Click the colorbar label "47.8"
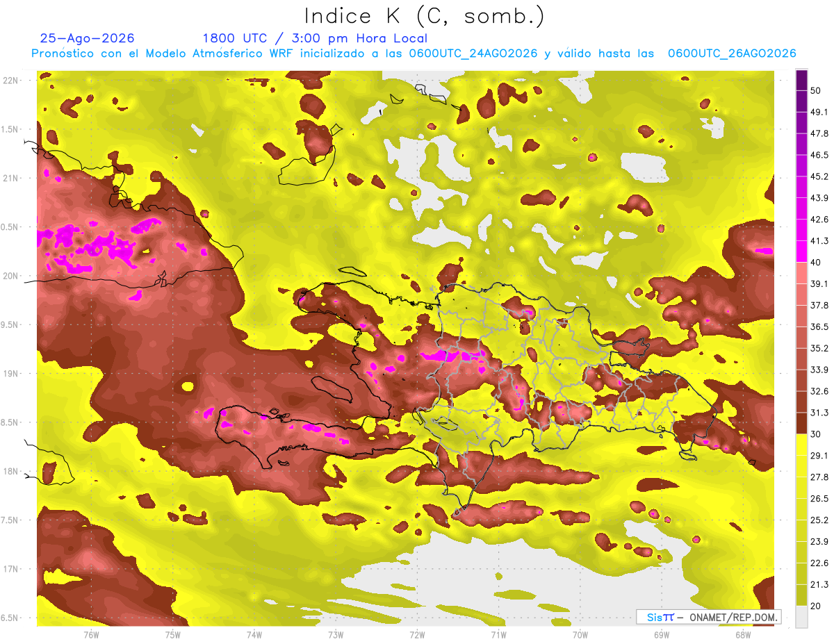This screenshot has height=644, width=834. pyautogui.click(x=819, y=133)
